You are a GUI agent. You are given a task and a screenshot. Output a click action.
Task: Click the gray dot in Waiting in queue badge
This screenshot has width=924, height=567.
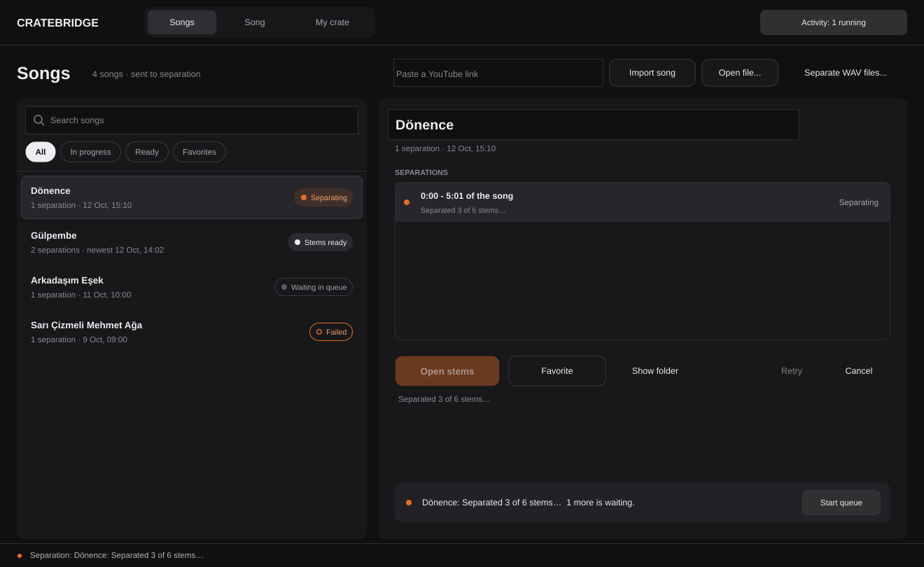284,287
